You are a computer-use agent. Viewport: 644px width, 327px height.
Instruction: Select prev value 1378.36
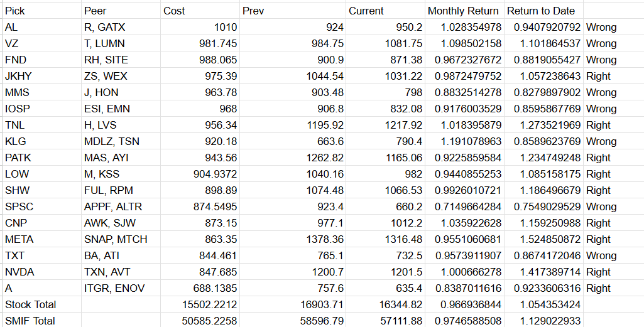(x=293, y=239)
